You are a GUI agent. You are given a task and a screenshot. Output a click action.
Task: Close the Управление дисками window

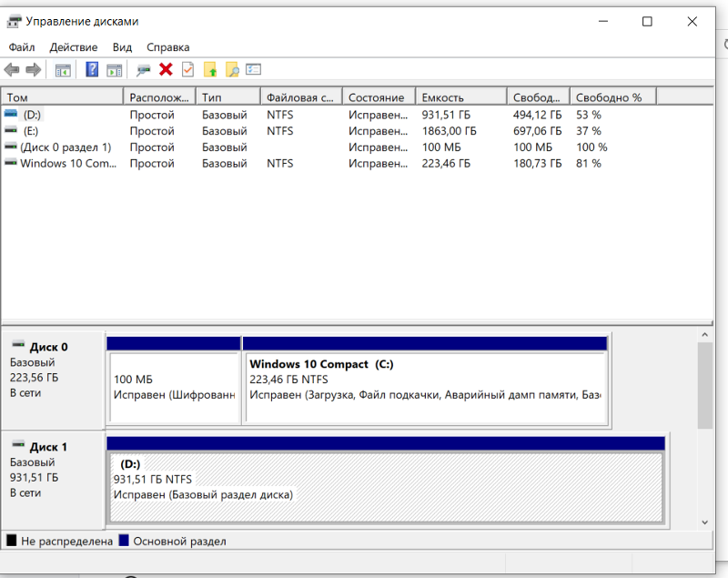(x=693, y=21)
